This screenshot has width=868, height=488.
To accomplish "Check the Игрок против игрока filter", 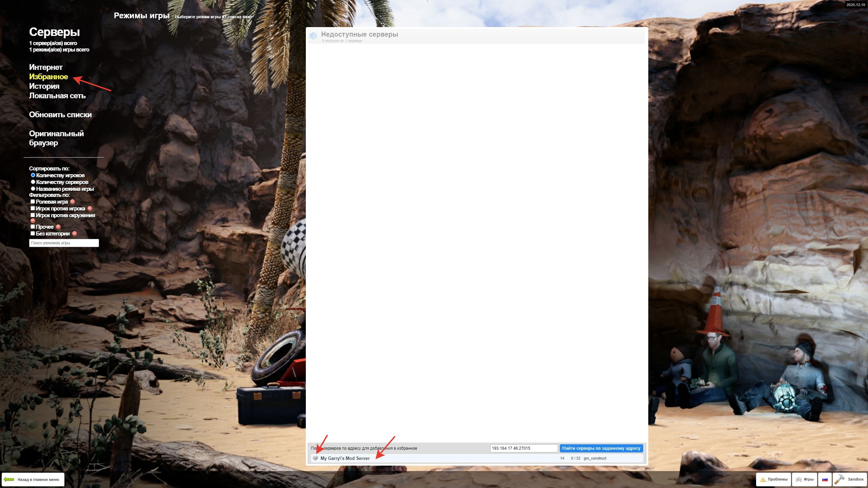I will click(33, 208).
